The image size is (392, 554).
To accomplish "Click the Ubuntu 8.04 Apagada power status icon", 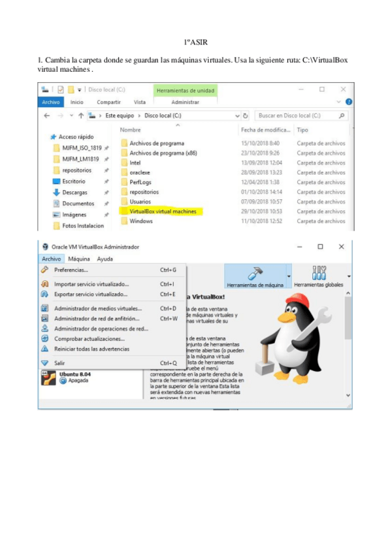I will click(63, 381).
